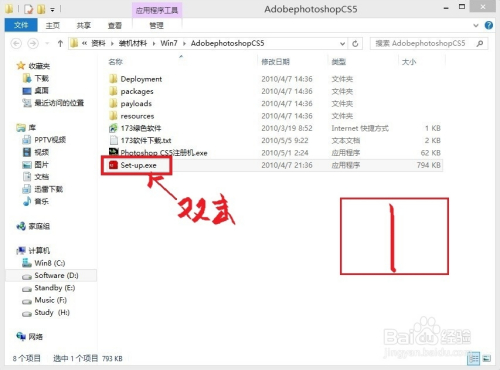
Task: Switch to large icons view in status bar
Action: 487,359
